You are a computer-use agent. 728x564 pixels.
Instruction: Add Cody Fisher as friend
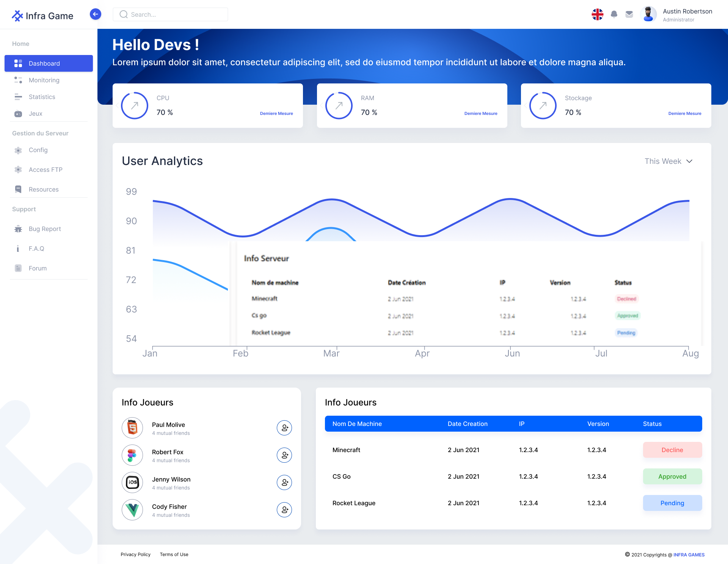pyautogui.click(x=284, y=510)
